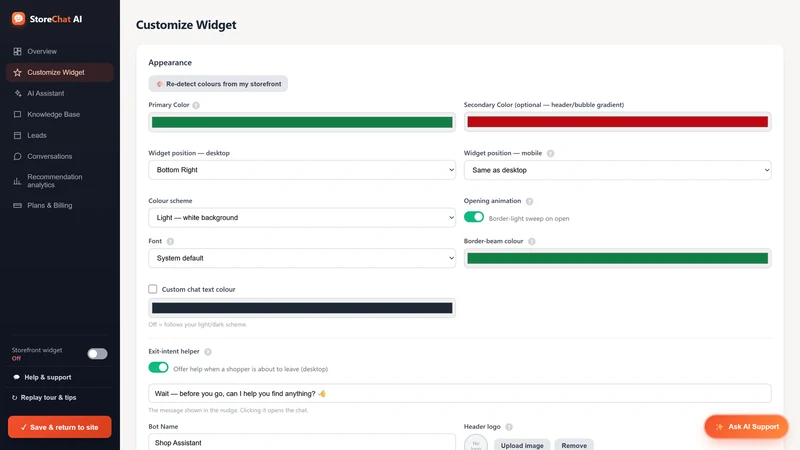Click the Conversations chat bubble icon

17,156
